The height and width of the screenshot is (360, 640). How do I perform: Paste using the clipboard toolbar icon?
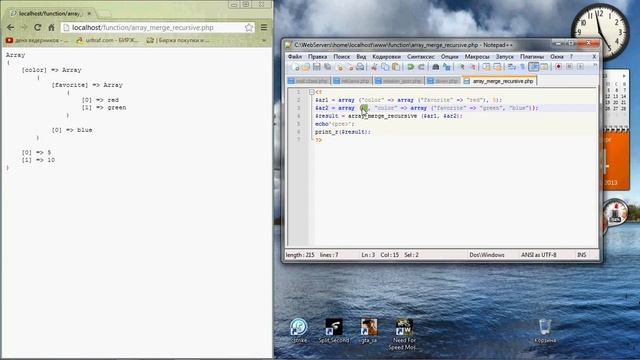click(396, 67)
